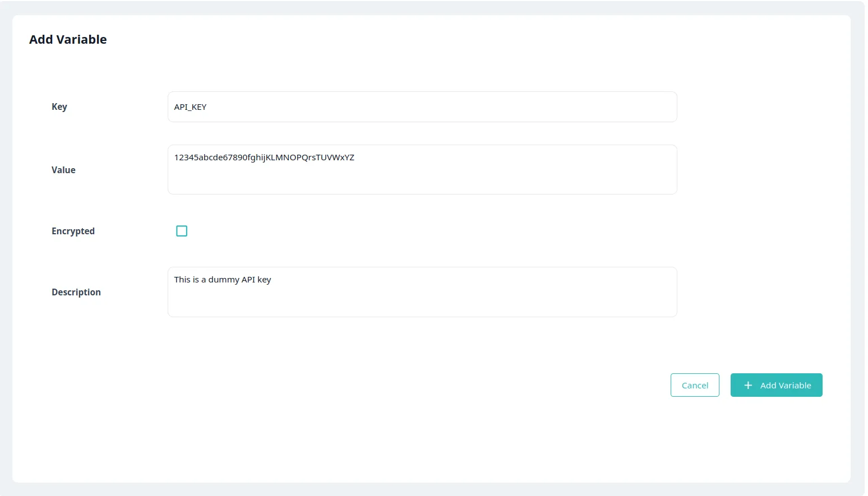Click the Value label
Image resolution: width=868 pixels, height=496 pixels.
click(x=63, y=170)
